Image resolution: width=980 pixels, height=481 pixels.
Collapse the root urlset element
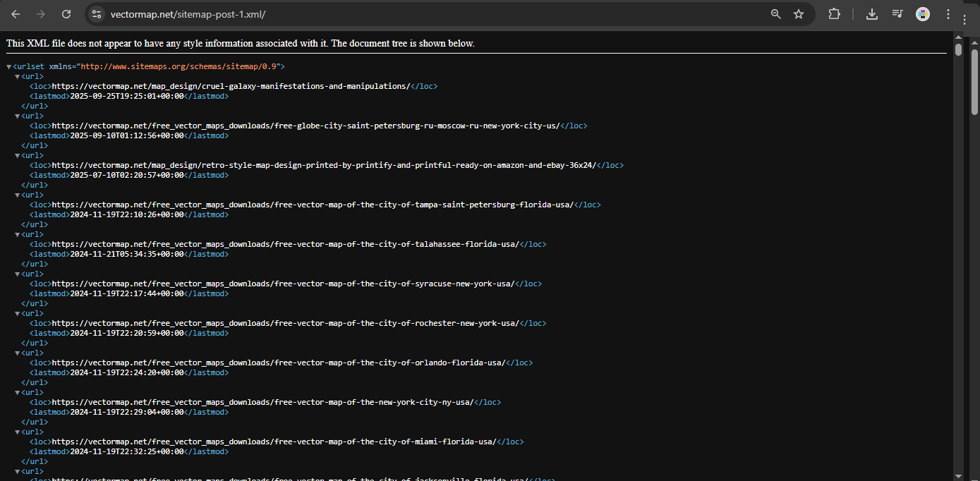click(x=9, y=66)
